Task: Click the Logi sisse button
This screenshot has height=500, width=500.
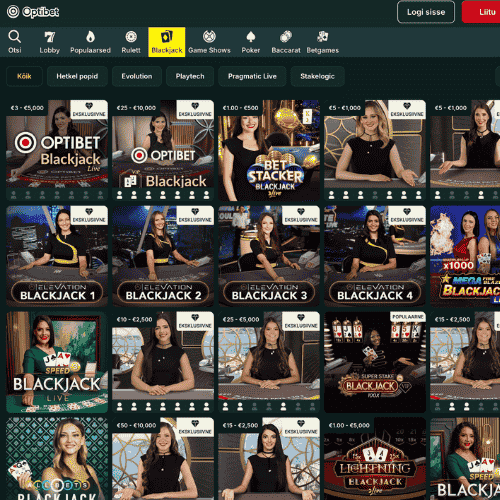Action: [426, 12]
